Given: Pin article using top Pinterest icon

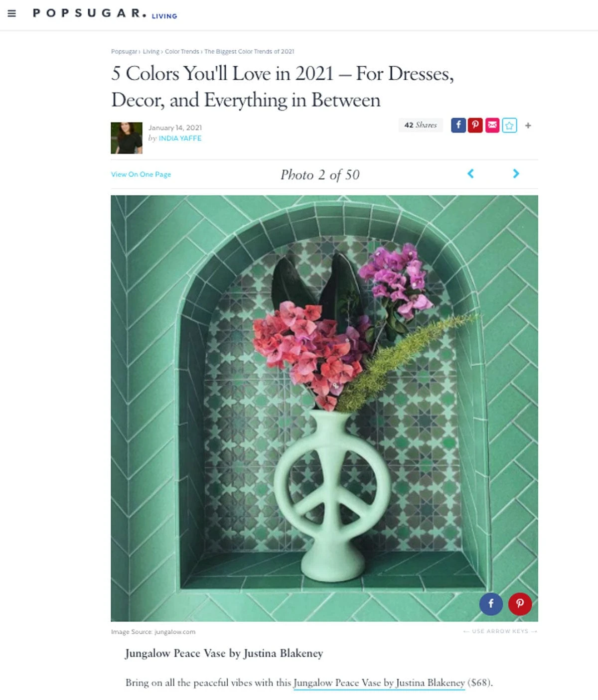Looking at the screenshot, I should coord(475,125).
